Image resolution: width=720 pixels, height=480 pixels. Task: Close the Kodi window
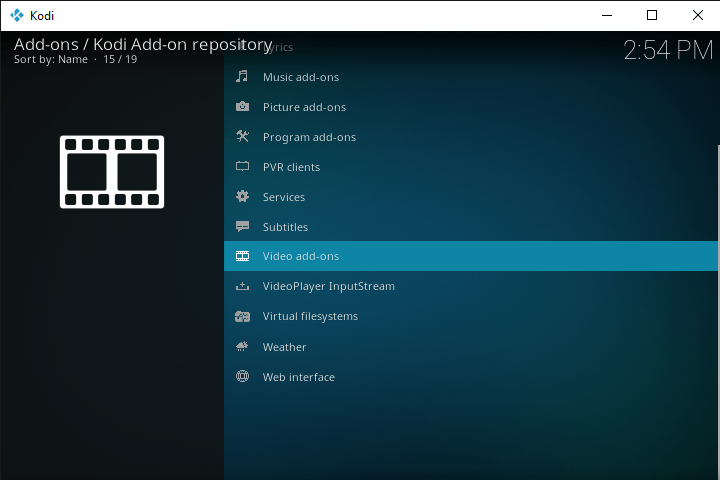[698, 16]
